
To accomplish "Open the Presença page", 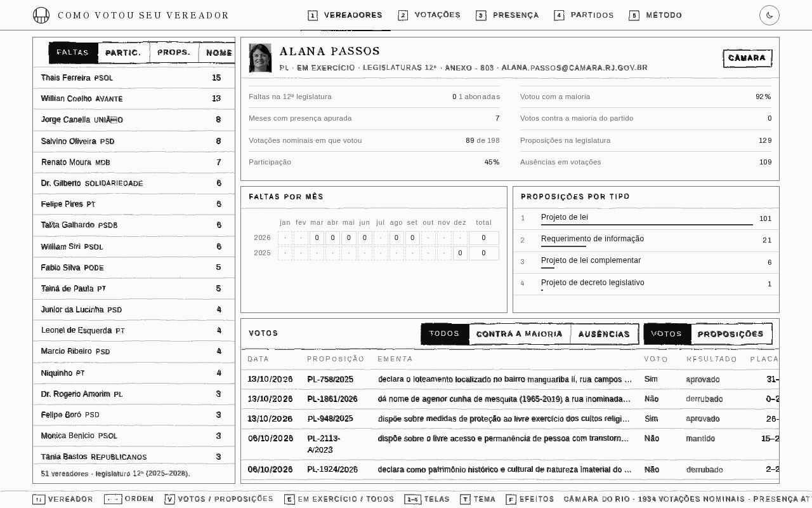I will pyautogui.click(x=507, y=15).
